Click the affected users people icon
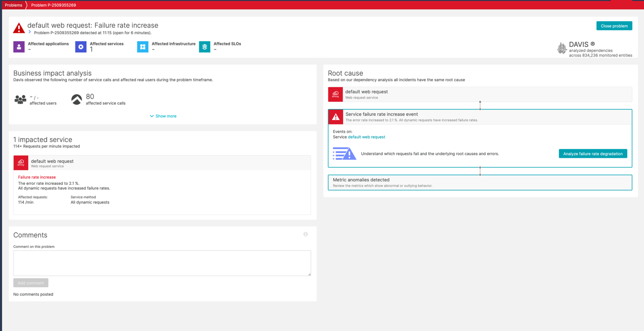Viewport: 644px width, 331px height. tap(20, 99)
